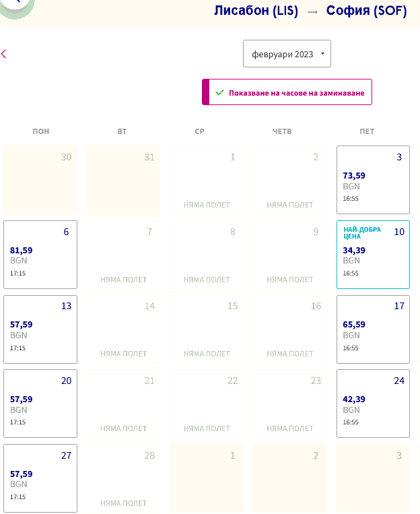This screenshot has height=514, width=420.
Task: Click the unavailable February 15 date cell
Action: (207, 329)
